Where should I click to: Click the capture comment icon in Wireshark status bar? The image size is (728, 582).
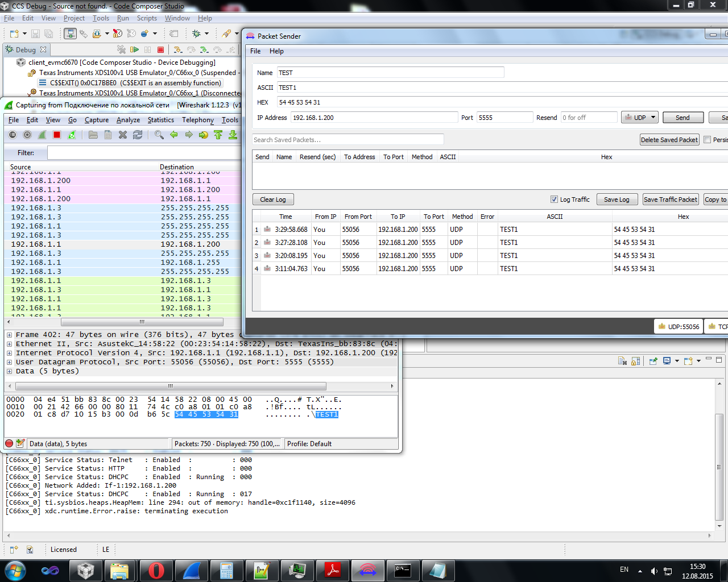pos(20,443)
